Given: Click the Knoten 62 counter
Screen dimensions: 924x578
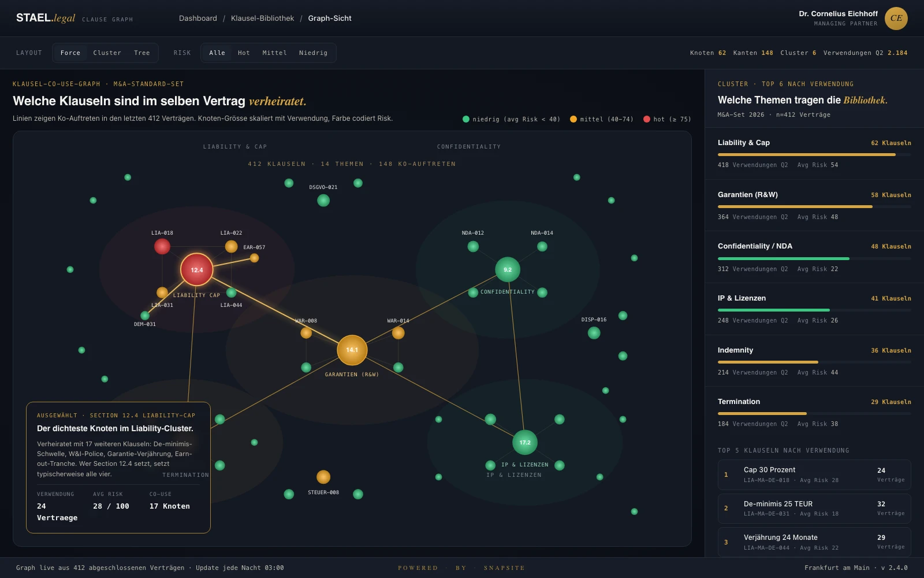Looking at the screenshot, I should tap(708, 53).
